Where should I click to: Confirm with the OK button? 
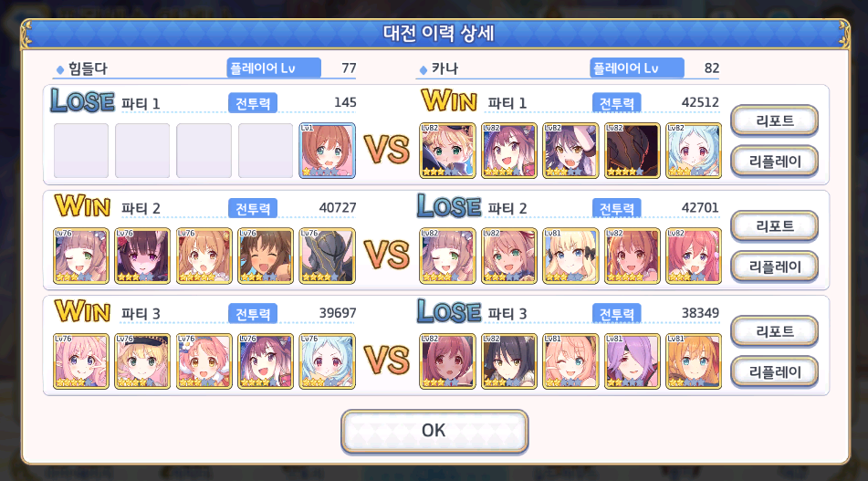434,431
